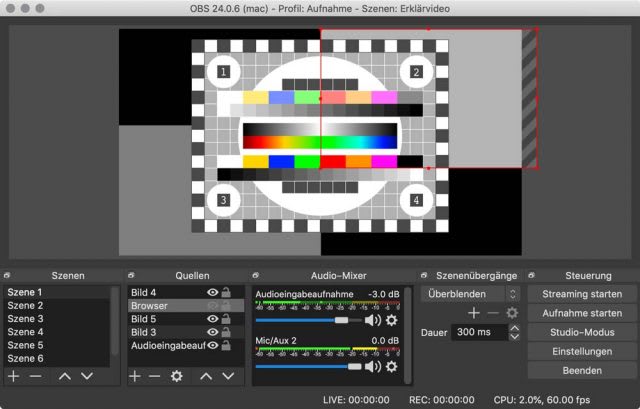Select Bild 3 source row
Viewport: 640px width, 409px height.
(186, 332)
